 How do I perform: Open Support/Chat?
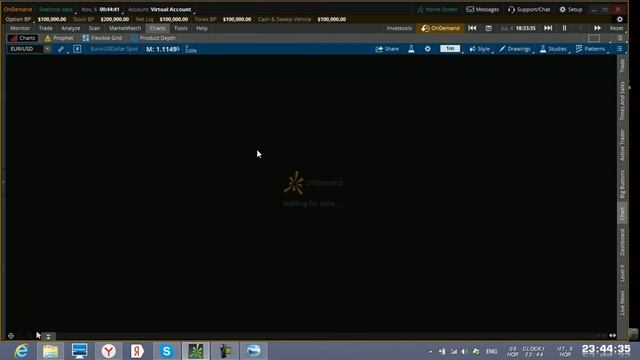(x=529, y=9)
